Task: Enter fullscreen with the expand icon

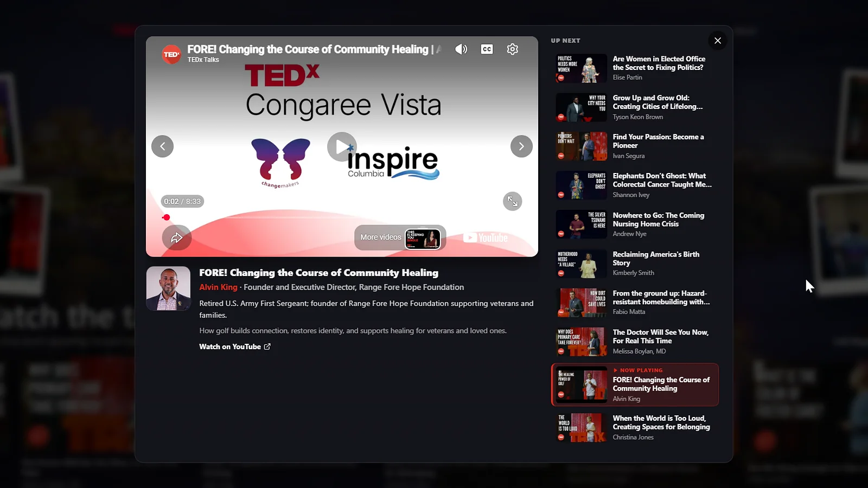Action: click(513, 201)
